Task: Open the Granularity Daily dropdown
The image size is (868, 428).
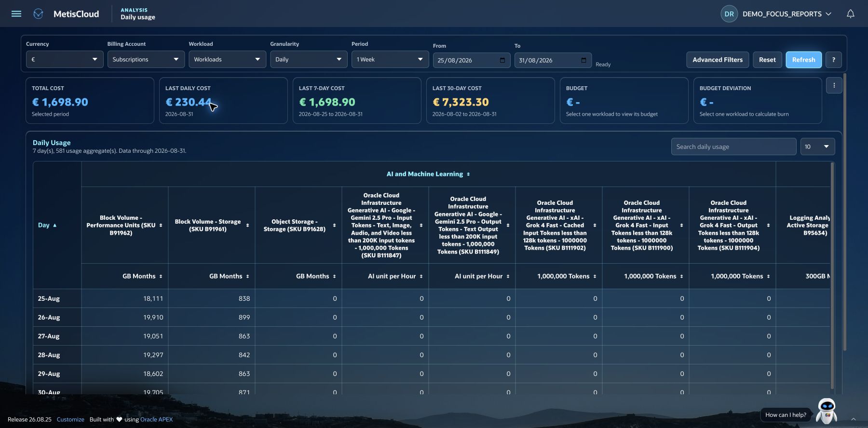Action: (x=309, y=59)
